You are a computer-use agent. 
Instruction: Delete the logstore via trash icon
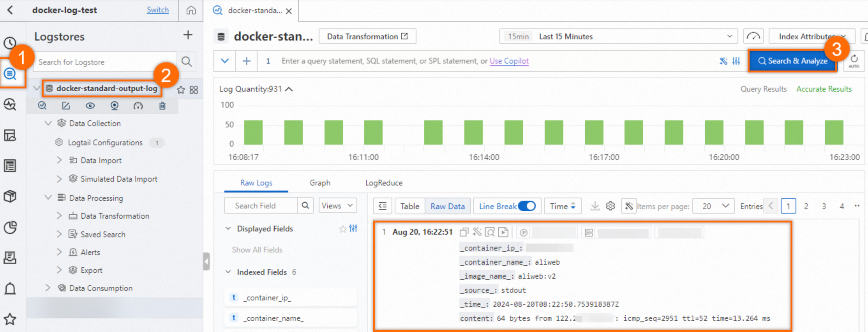162,106
